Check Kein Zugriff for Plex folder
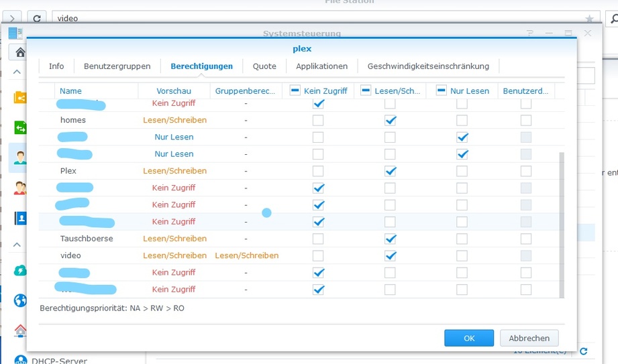 click(318, 171)
